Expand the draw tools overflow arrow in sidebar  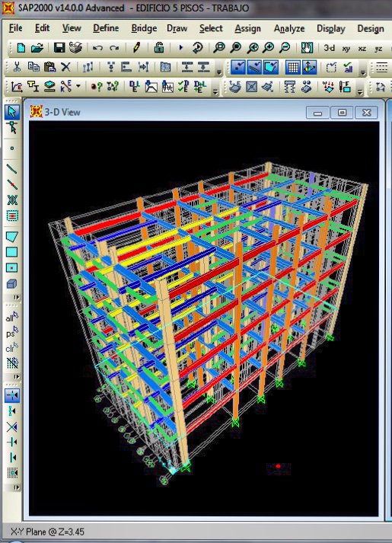[16, 298]
